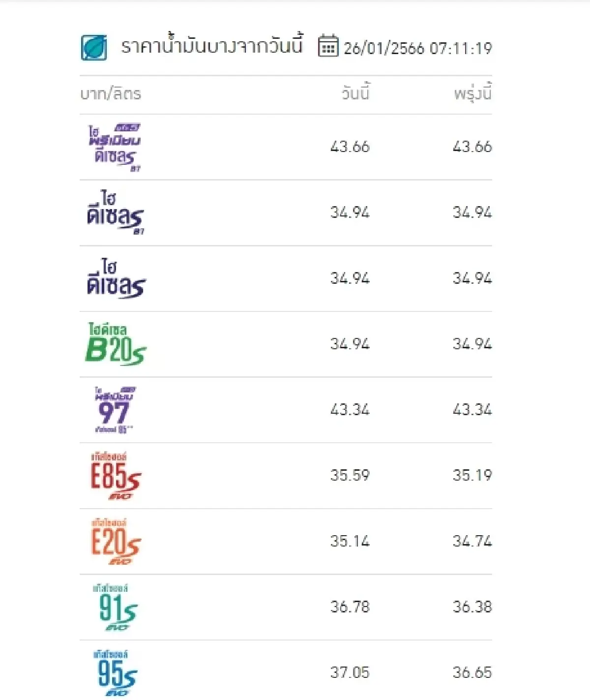Select the Hi Premium Diesel S B7 logo

point(115,147)
